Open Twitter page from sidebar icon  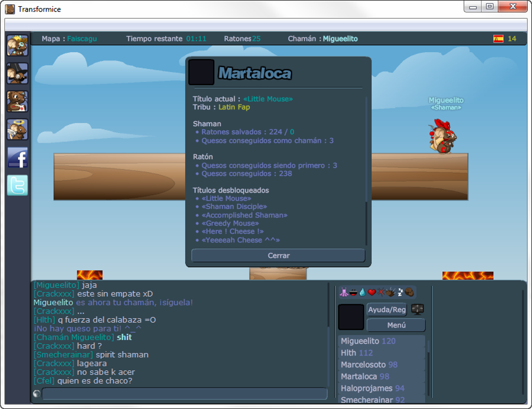click(x=17, y=185)
